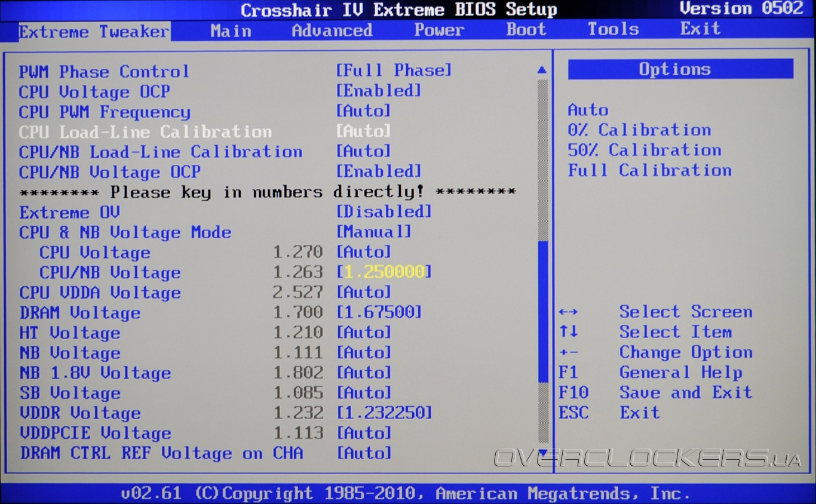Image resolution: width=816 pixels, height=504 pixels.
Task: Click the F10 Save and Exit hint
Action: click(655, 392)
